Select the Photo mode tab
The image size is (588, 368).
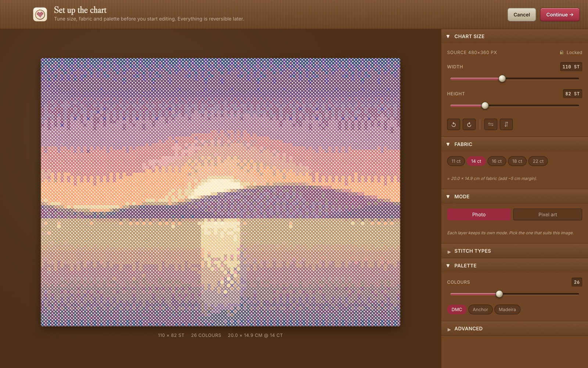tap(478, 215)
